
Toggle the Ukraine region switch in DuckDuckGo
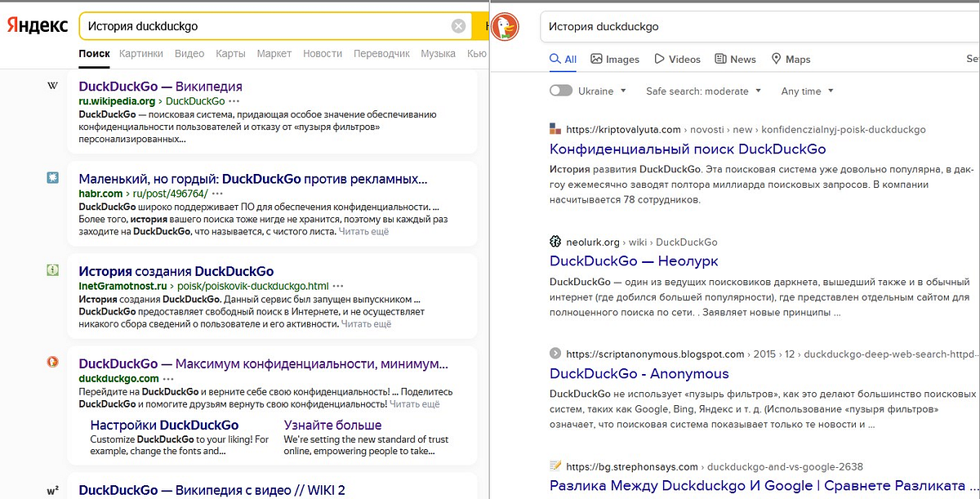561,91
